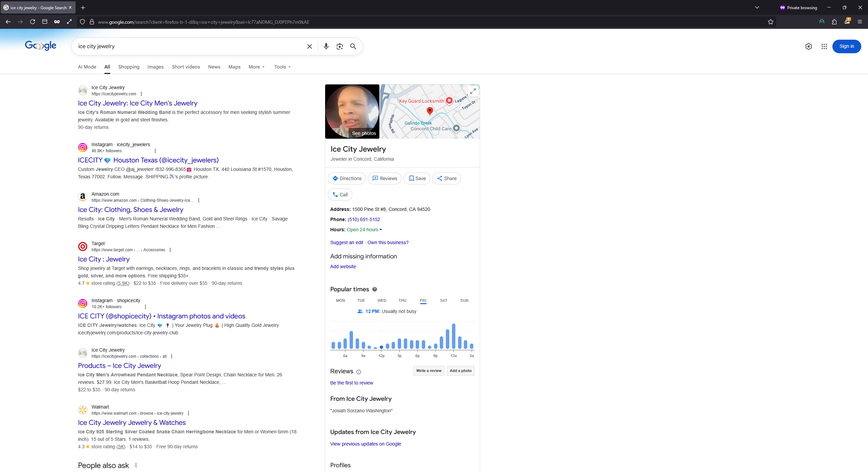Bookmark this page with star icon
This screenshot has width=868, height=472.
click(x=770, y=22)
